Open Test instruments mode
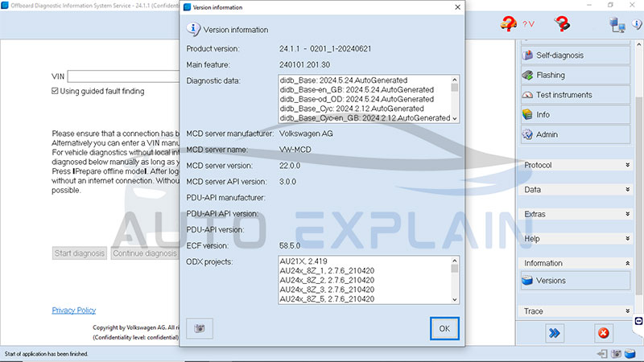This screenshot has height=362, width=644. (x=576, y=95)
